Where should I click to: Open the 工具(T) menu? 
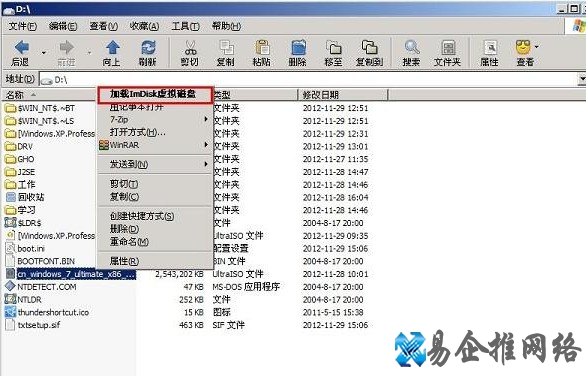[x=185, y=26]
